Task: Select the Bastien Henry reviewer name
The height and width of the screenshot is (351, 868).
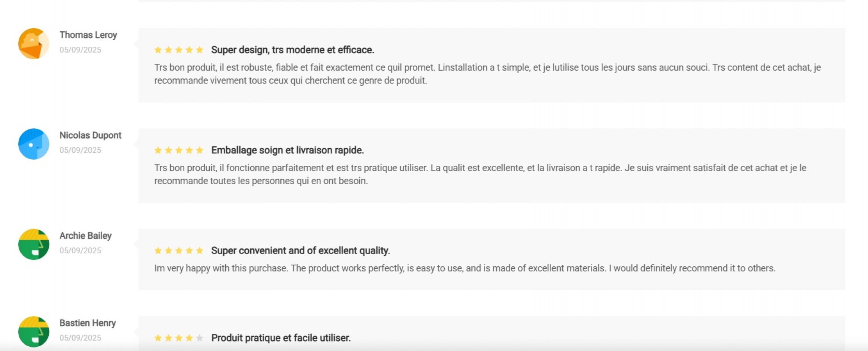Action: click(x=87, y=323)
